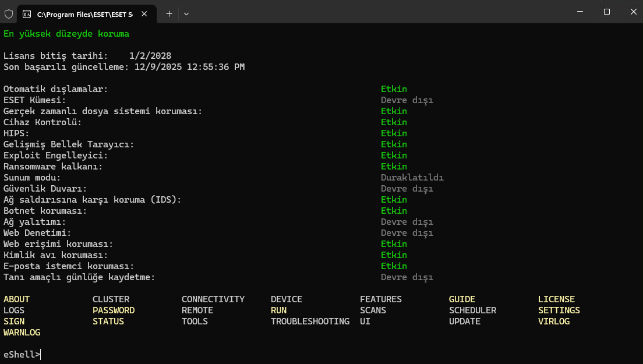
Task: Click the shield icon in title bar
Action: tap(9, 13)
